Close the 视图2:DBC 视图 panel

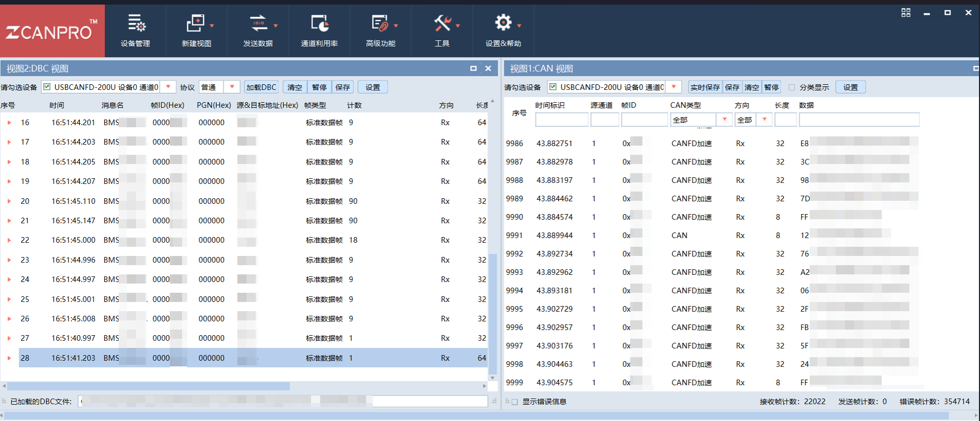click(488, 68)
